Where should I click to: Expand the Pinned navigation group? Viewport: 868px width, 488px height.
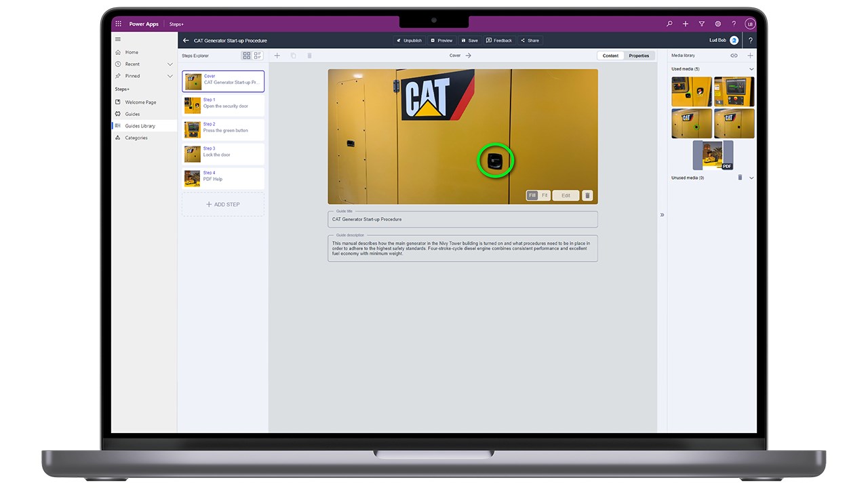tap(170, 76)
